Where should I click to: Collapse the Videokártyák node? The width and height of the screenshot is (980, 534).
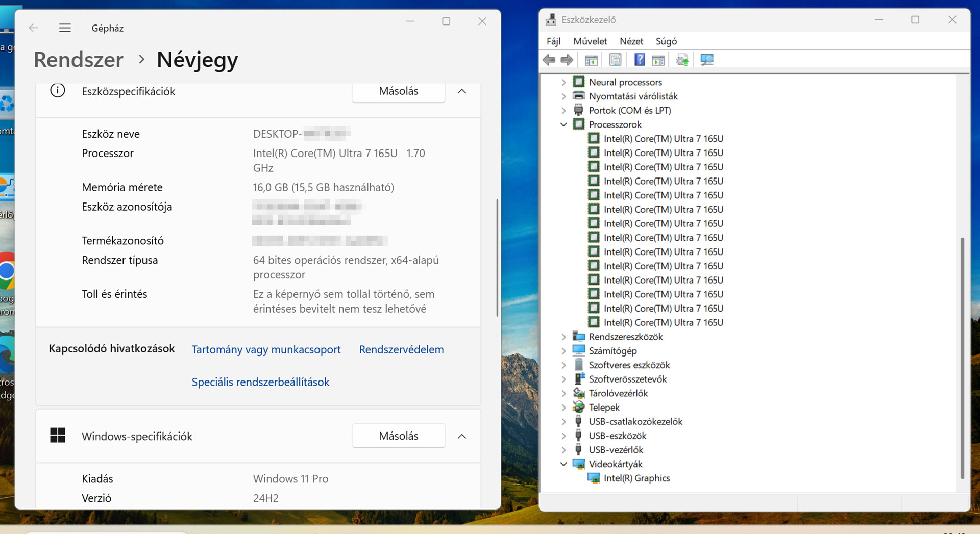[x=563, y=464]
